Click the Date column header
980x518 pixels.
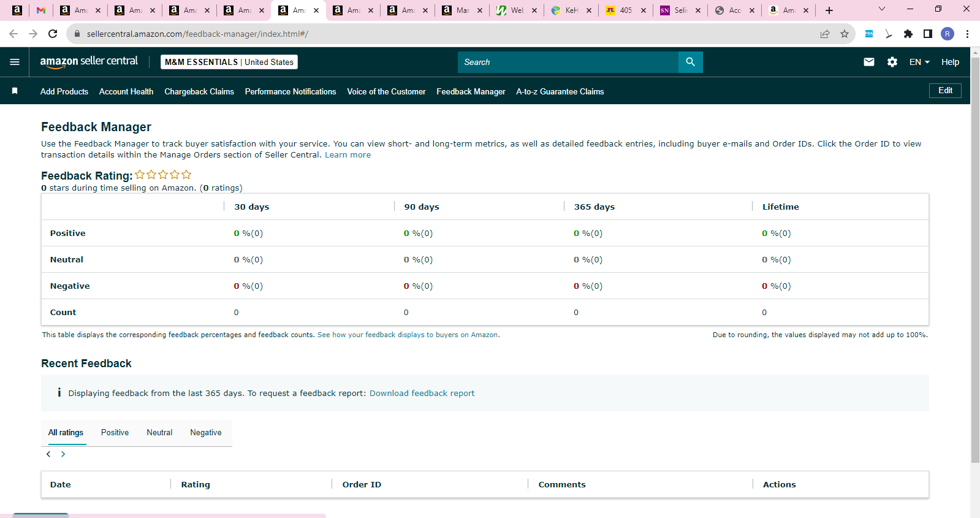[61, 484]
